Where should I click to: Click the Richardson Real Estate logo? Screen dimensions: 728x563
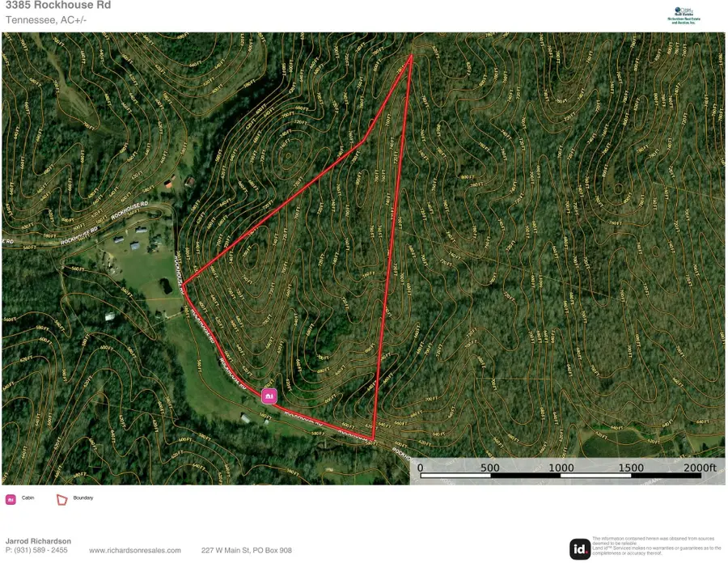click(x=684, y=15)
